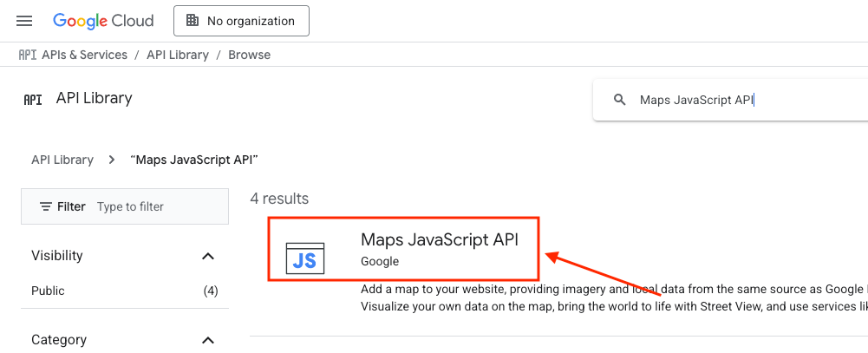Open the No organization picker
868x353 pixels.
(x=241, y=21)
